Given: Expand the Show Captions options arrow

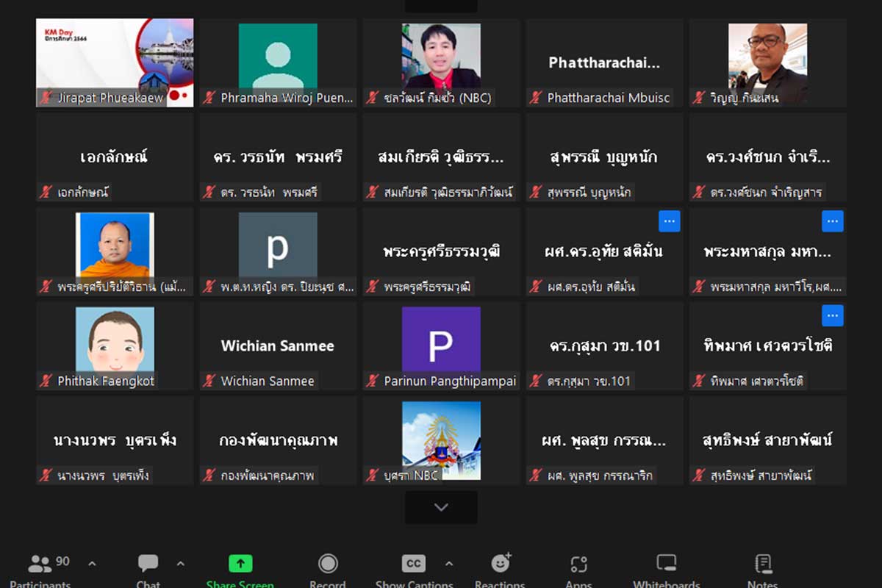Looking at the screenshot, I should (448, 564).
